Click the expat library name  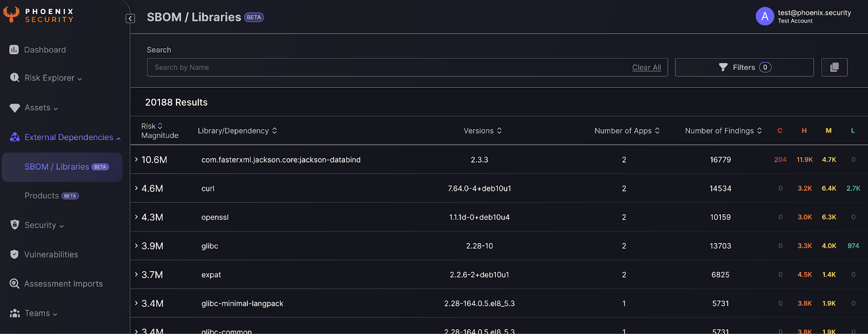[x=211, y=275]
